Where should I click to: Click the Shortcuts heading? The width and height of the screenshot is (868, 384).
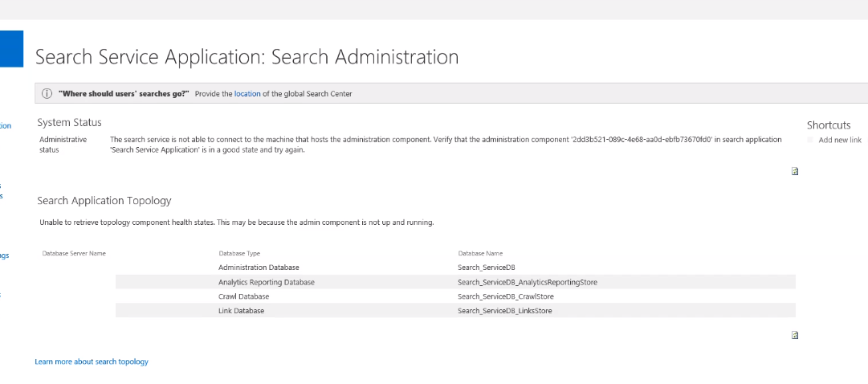point(829,125)
